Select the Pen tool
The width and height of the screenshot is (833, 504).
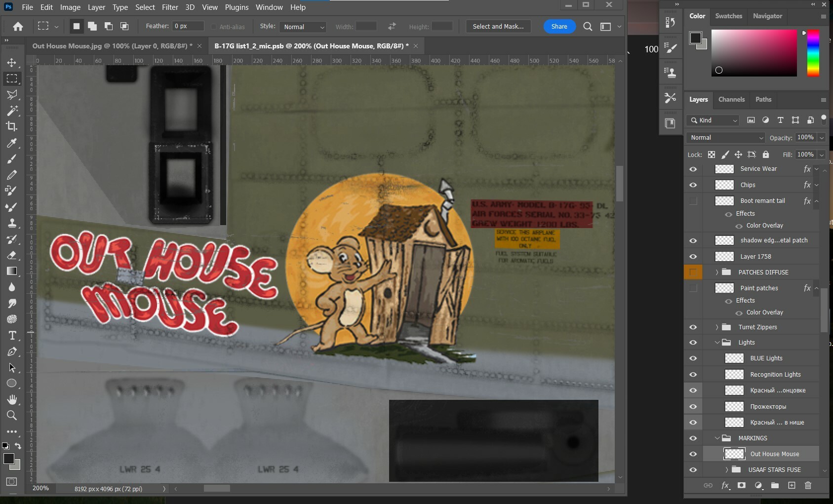click(x=12, y=351)
